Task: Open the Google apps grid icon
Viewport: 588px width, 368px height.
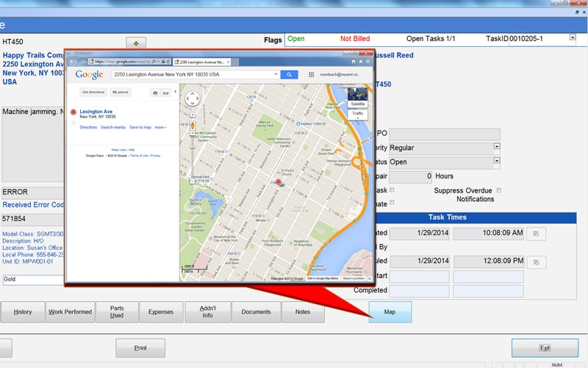Action: [x=311, y=75]
